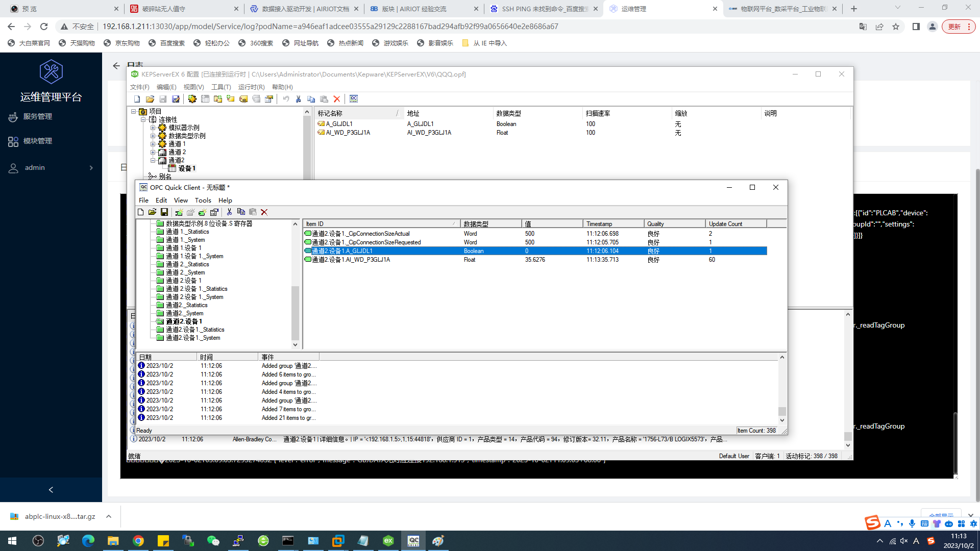Open Chrome from Windows taskbar
The height and width of the screenshot is (551, 980).
point(138,540)
